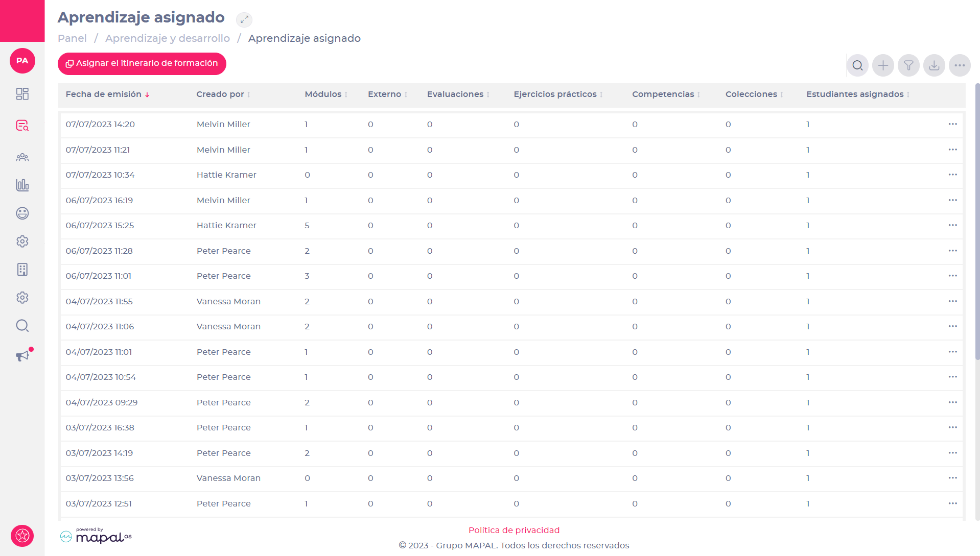Click the 04/07/2023 10:54 date cell
The width and height of the screenshot is (980, 556).
coord(101,377)
